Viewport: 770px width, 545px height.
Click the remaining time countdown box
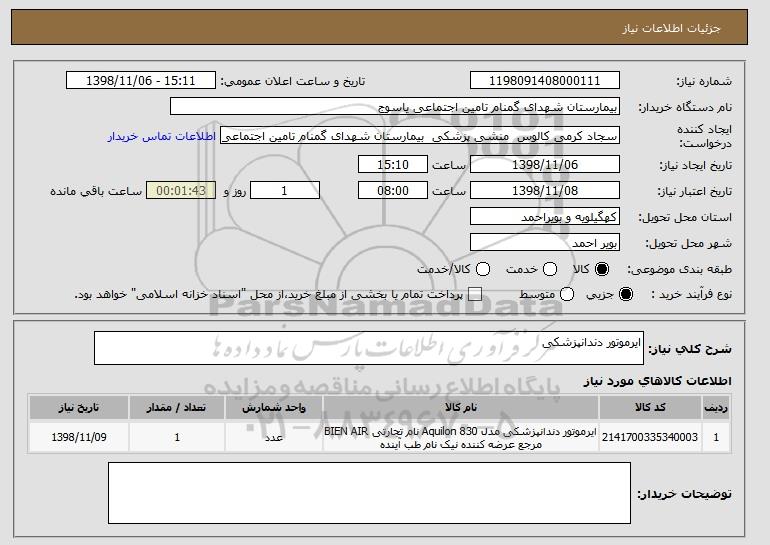[180, 190]
